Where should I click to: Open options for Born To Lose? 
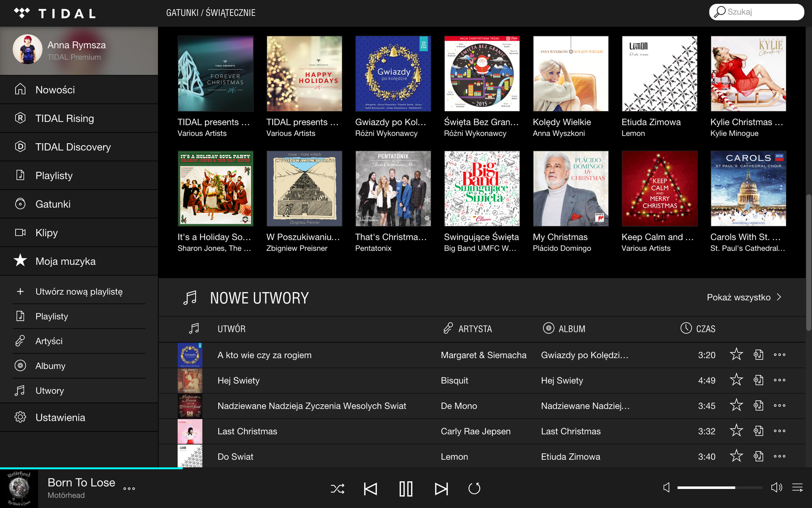(x=129, y=489)
